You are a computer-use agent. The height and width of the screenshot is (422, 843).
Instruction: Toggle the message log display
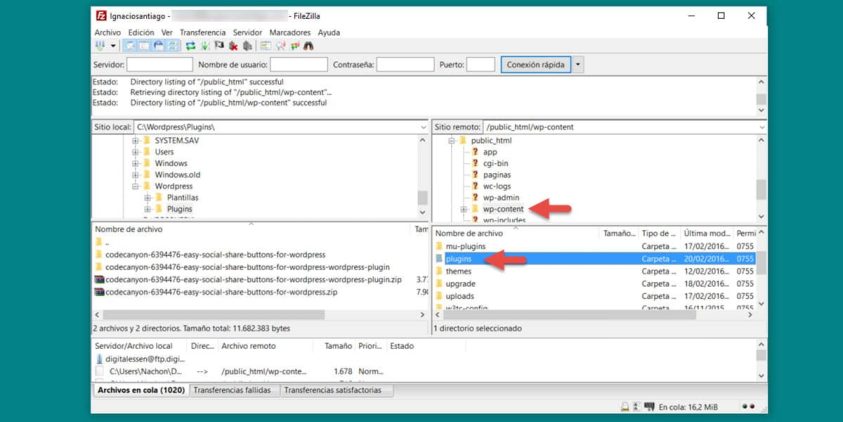click(130, 46)
